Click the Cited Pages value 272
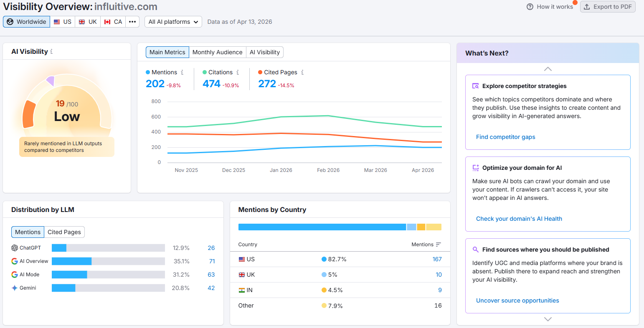Image resolution: width=644 pixels, height=328 pixels. tap(267, 84)
